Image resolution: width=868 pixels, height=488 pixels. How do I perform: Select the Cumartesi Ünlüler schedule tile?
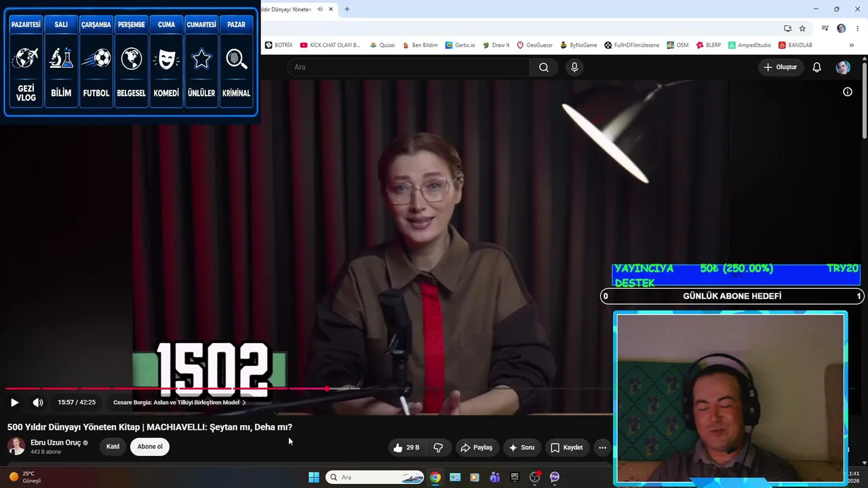pos(201,62)
